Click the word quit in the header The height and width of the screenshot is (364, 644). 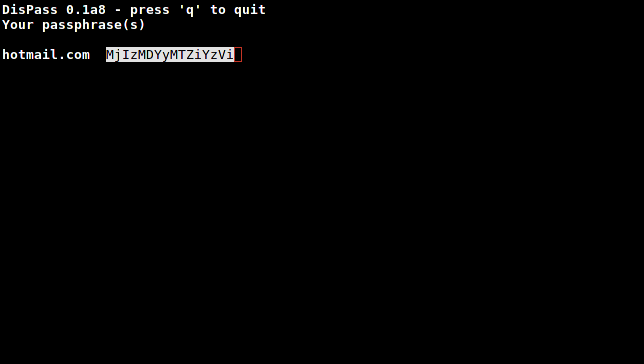click(x=250, y=10)
